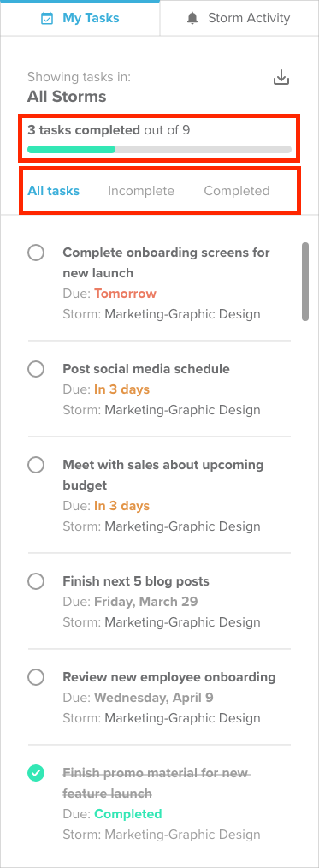Check 'Review new employee onboarding' task
The image size is (319, 868).
pos(36,677)
